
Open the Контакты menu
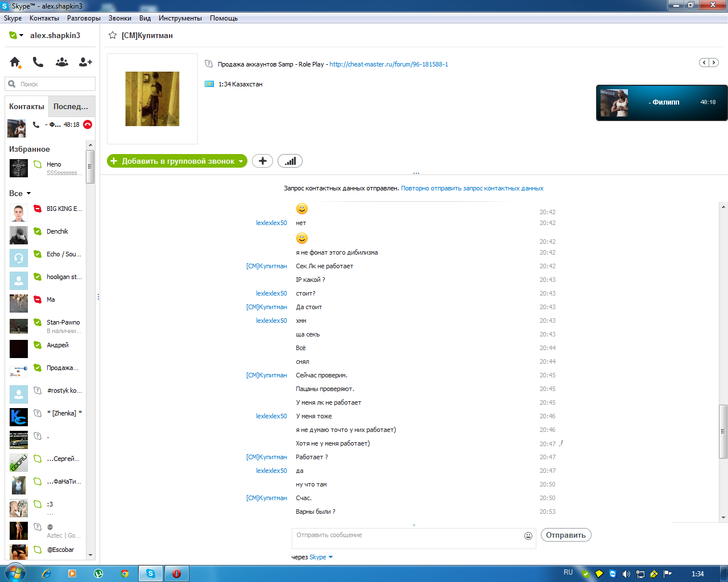tap(44, 18)
